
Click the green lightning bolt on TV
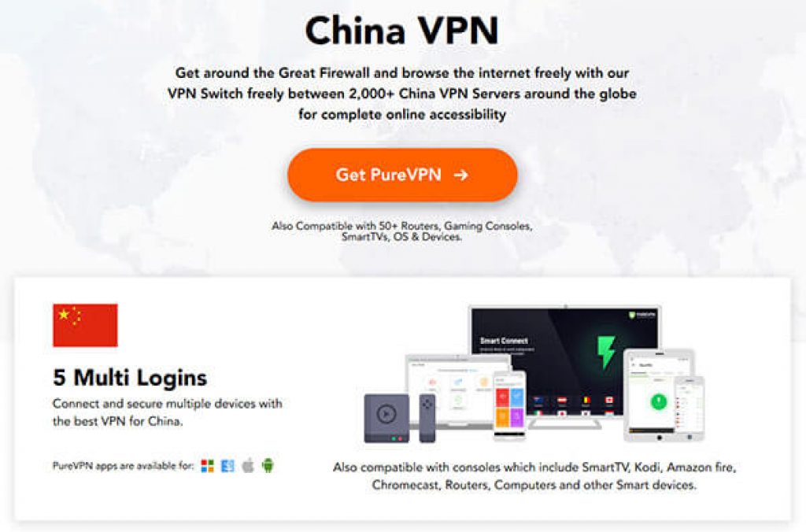point(606,352)
